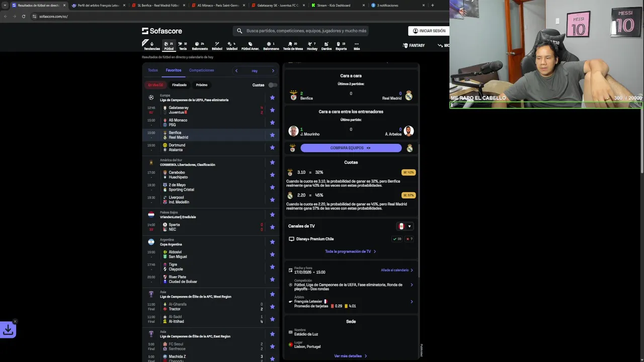Toggle favorite star for AS Monaco - PSG
Screen dimensions: 644x362
tap(272, 123)
